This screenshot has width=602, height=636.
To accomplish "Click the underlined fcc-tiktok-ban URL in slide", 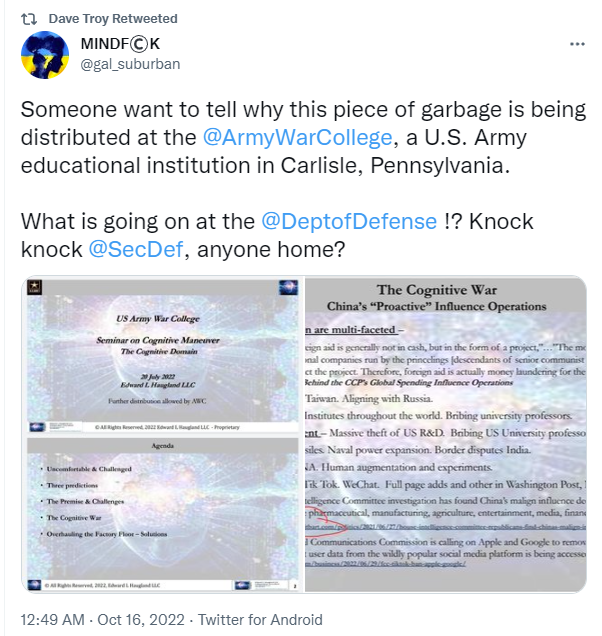I will coord(385,564).
